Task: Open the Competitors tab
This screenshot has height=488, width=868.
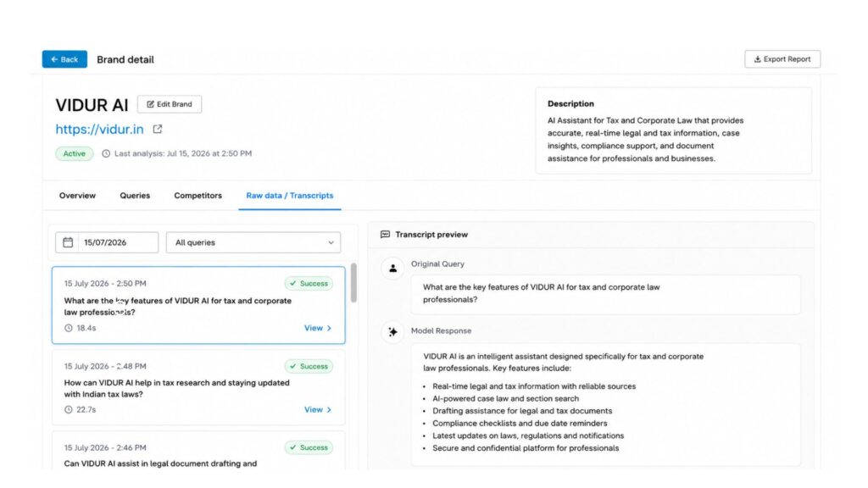Action: [198, 196]
